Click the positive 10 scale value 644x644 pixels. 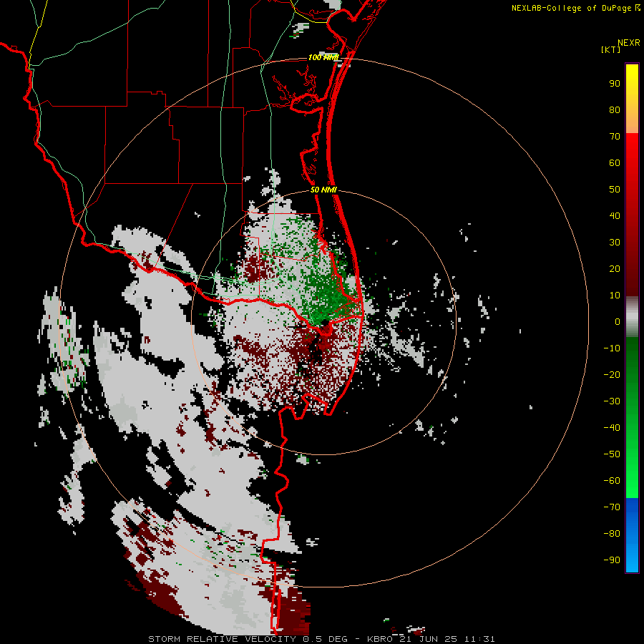coord(615,296)
